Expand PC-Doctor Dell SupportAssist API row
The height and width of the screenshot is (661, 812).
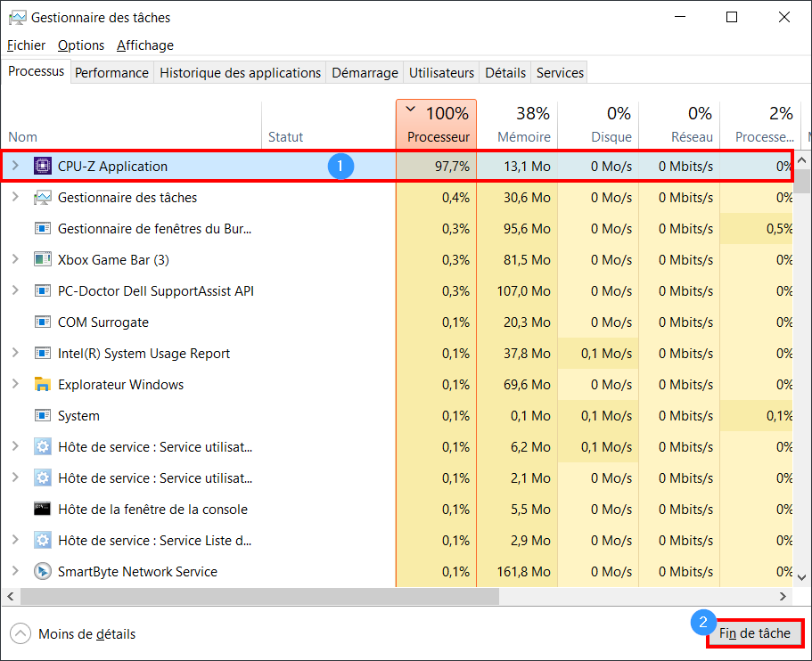[x=15, y=290]
